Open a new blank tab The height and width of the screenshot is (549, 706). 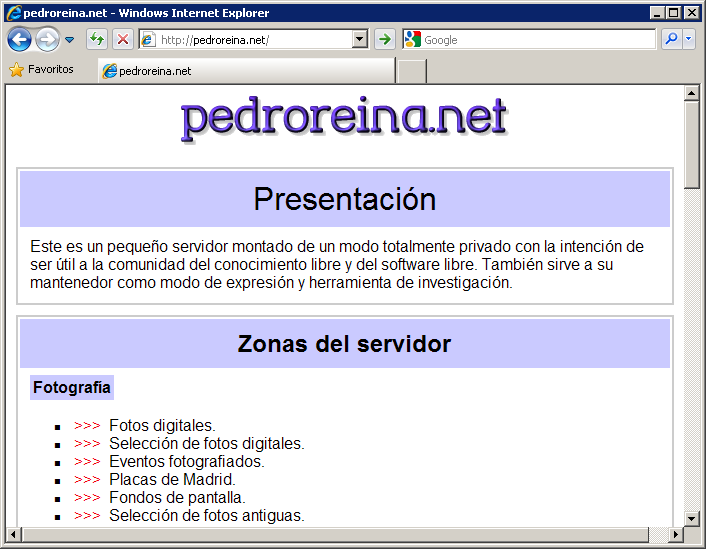411,71
